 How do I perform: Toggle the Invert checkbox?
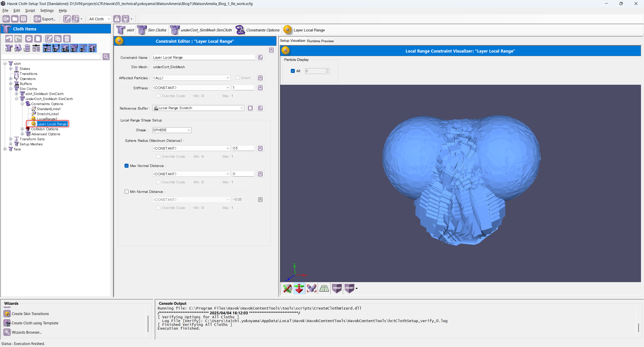click(238, 78)
